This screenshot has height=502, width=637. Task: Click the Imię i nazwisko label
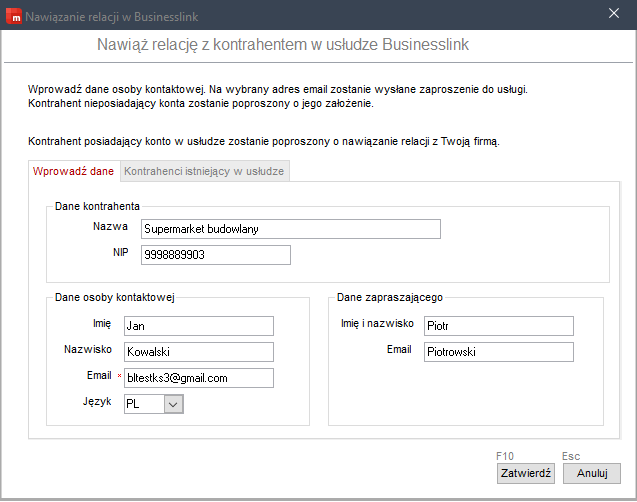(377, 323)
